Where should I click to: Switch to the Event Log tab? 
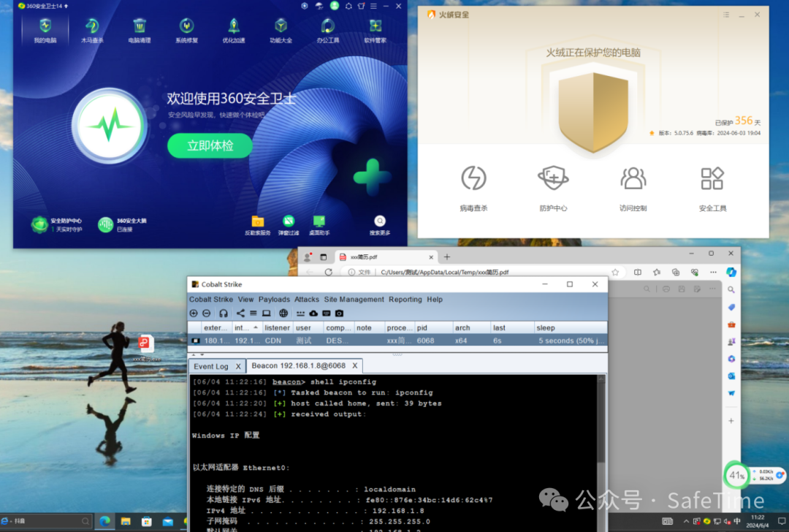211,366
